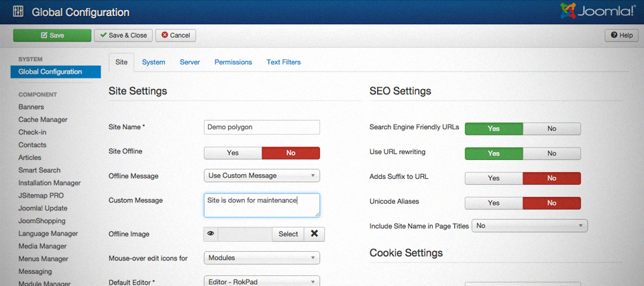Open Contacts in sidebar
This screenshot has height=286, width=644.
pos(32,145)
